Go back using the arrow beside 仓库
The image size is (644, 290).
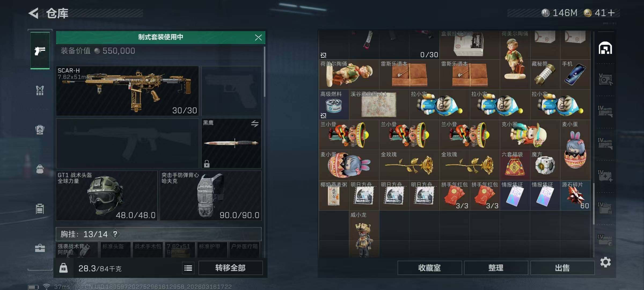pos(34,13)
